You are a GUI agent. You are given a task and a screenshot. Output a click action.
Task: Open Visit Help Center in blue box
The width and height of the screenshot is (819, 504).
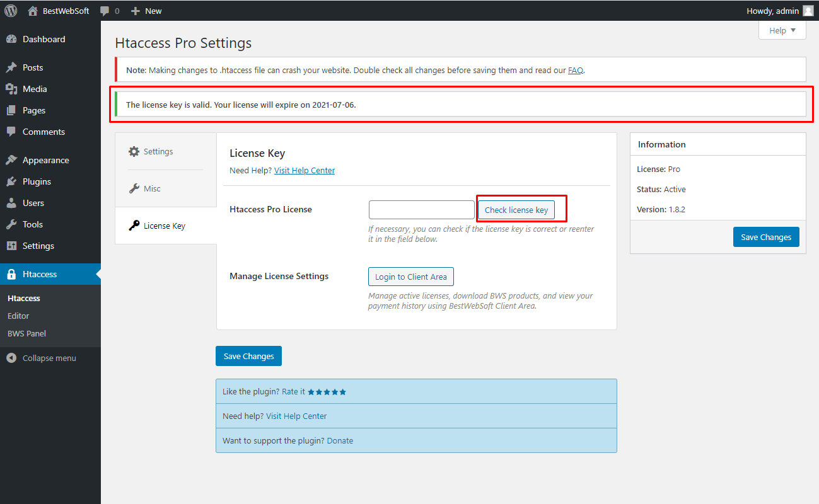tap(296, 416)
